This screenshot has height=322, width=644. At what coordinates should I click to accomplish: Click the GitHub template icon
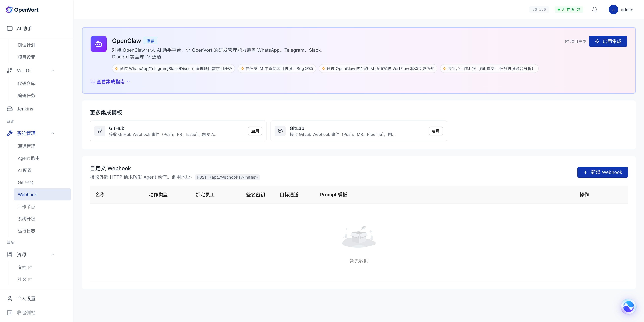[99, 131]
